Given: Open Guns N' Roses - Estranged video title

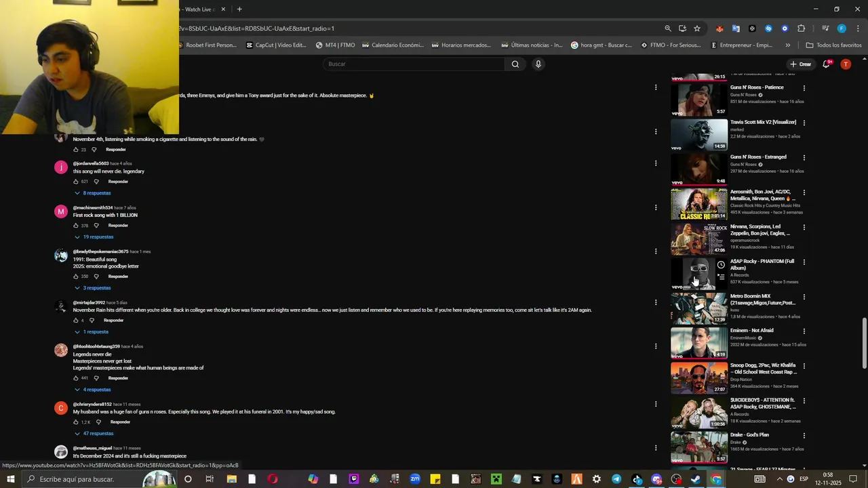Looking at the screenshot, I should (758, 157).
